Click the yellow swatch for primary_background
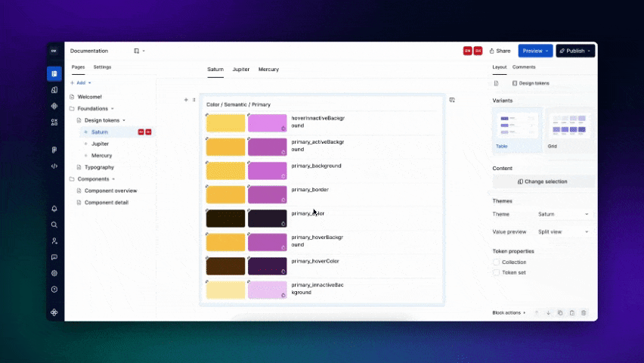The width and height of the screenshot is (644, 363). [x=225, y=171]
